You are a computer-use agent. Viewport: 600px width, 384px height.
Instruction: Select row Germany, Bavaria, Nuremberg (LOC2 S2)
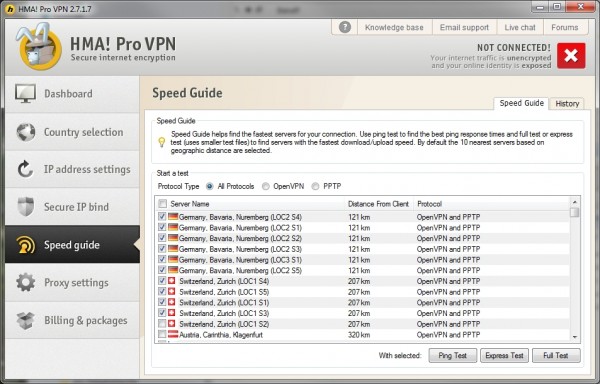pyautogui.click(x=363, y=238)
